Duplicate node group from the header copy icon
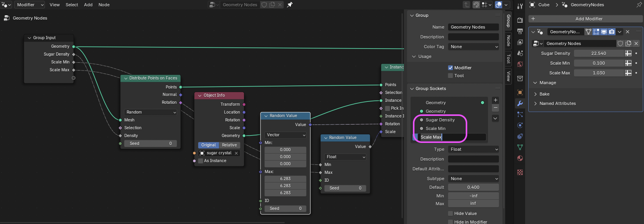Screen dimensions: 644x224 (x=272, y=5)
